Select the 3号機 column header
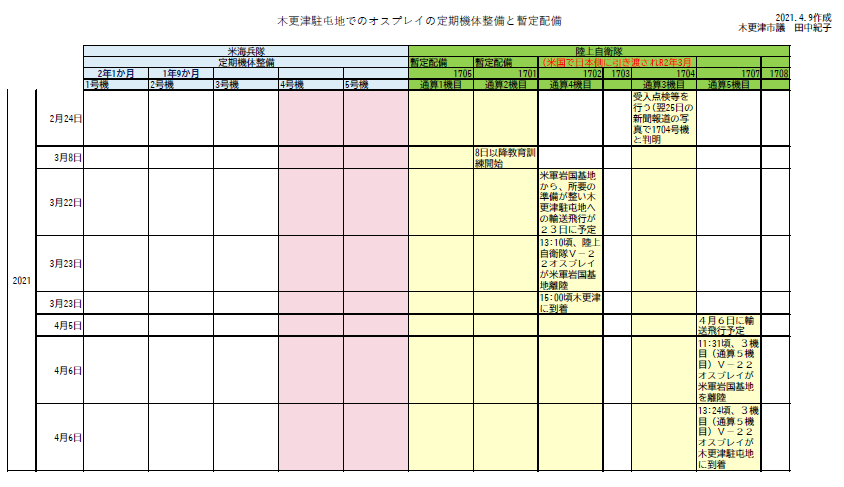 tap(246, 84)
